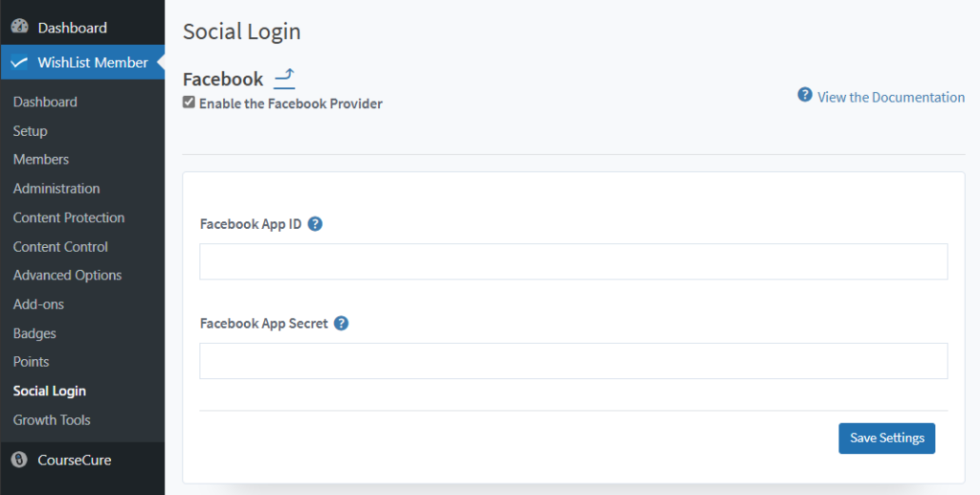Click the WordPress Dashboard gauge icon
This screenshot has height=495, width=980.
pyautogui.click(x=19, y=26)
